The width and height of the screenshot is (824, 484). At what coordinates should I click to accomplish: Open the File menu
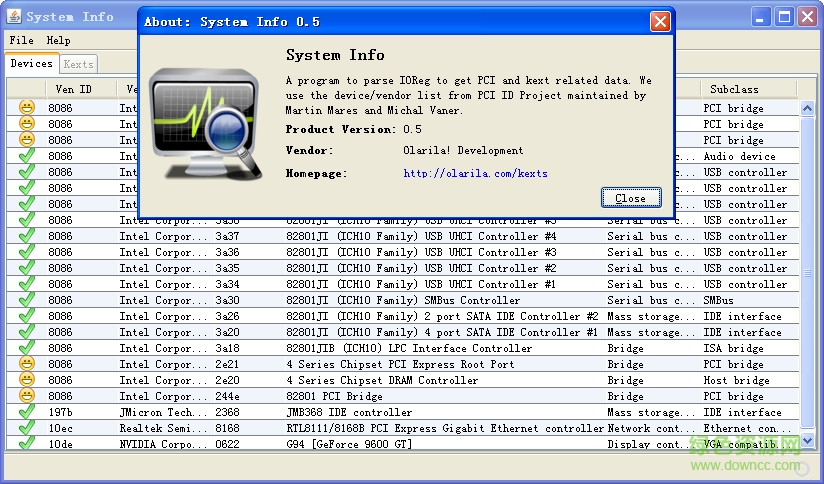tap(21, 40)
